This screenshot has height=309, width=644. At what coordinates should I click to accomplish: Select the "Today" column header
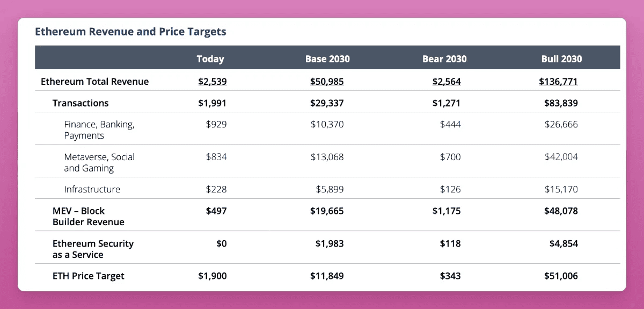pos(210,59)
